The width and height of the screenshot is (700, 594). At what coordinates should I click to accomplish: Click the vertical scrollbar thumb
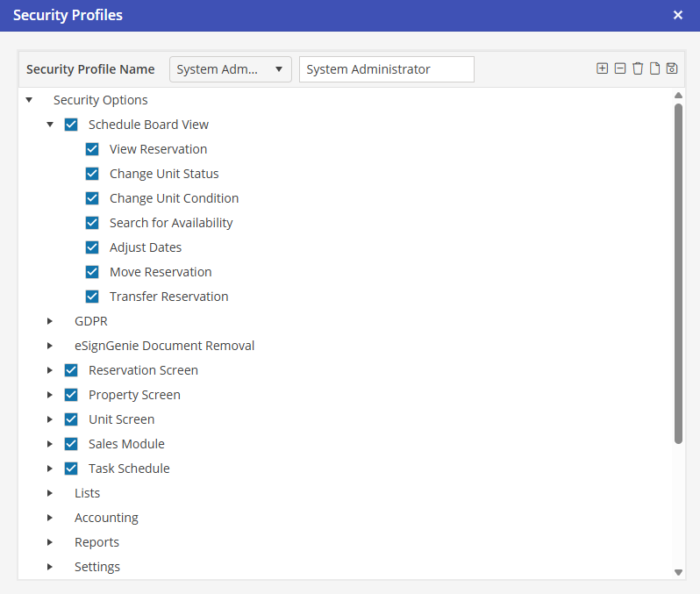click(678, 272)
